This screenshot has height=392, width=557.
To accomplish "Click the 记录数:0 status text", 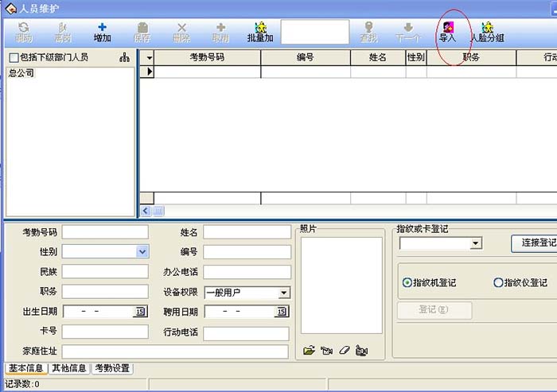I will tap(22, 384).
